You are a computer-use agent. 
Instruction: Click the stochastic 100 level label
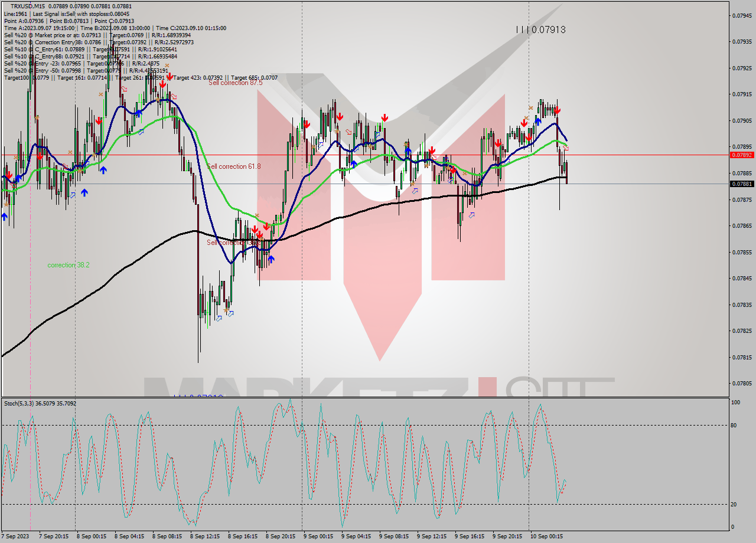736,403
